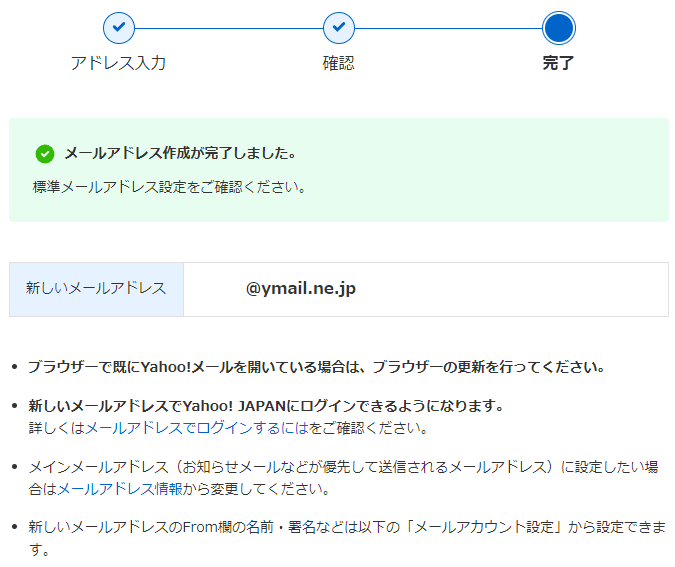
Task: Click the 完了 step label
Action: click(x=558, y=63)
